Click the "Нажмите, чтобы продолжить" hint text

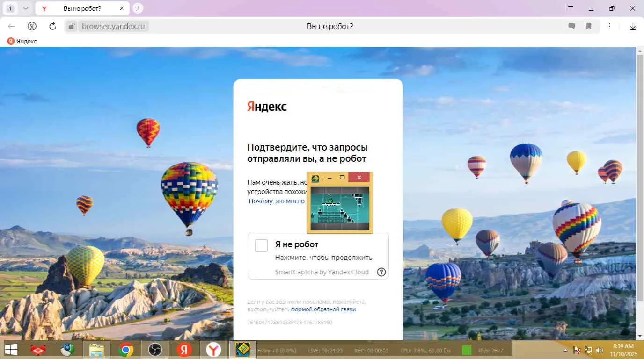pos(324,258)
